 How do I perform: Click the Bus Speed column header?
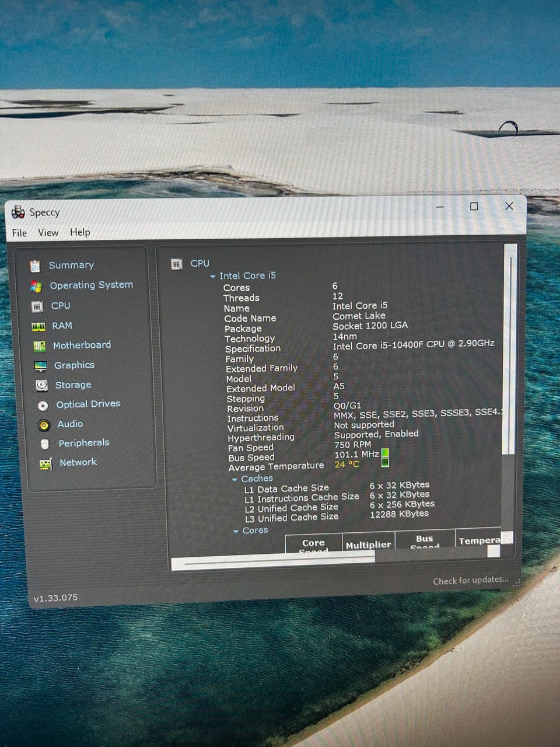click(x=425, y=540)
